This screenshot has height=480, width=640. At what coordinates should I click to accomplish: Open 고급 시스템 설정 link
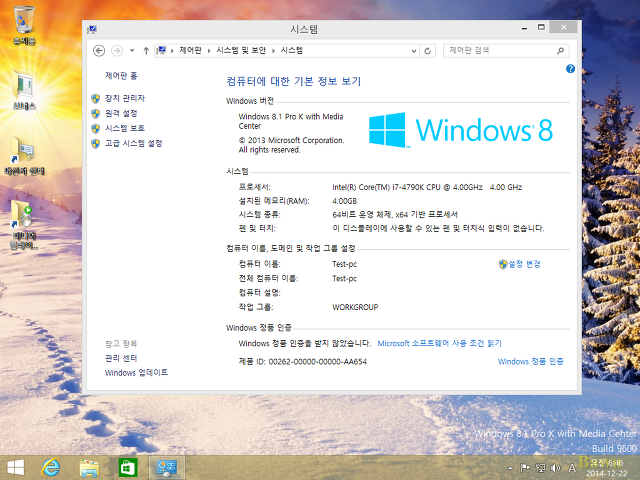[133, 143]
